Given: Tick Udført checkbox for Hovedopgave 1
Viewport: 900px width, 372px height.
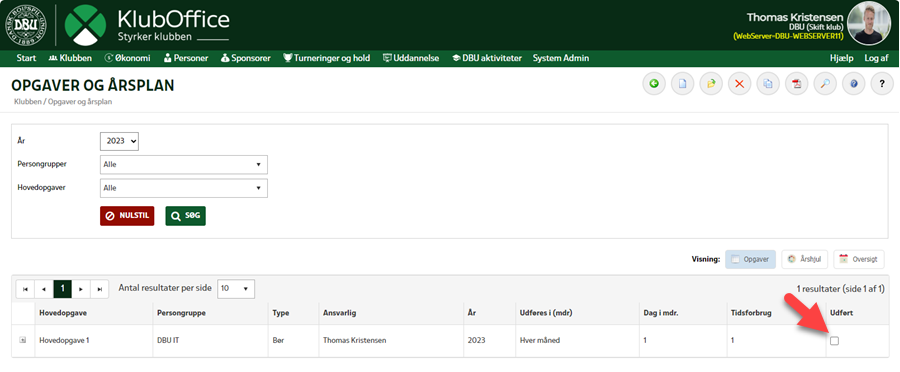Looking at the screenshot, I should [x=835, y=341].
